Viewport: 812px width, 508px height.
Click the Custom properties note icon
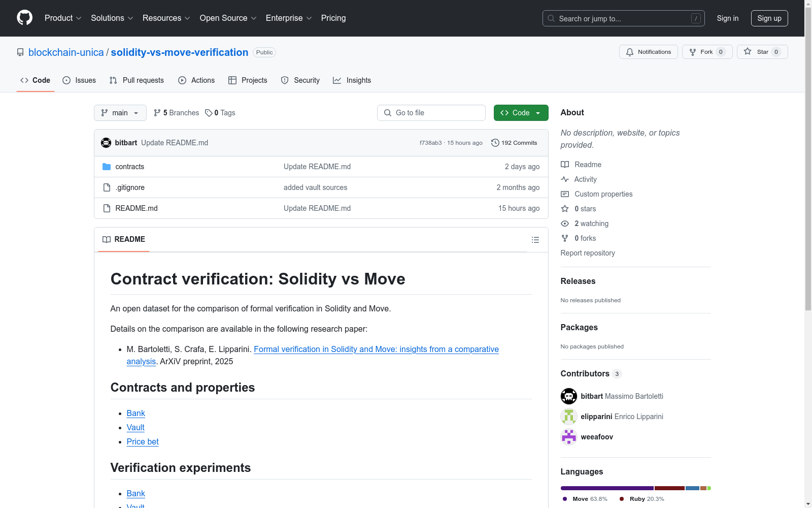click(565, 194)
